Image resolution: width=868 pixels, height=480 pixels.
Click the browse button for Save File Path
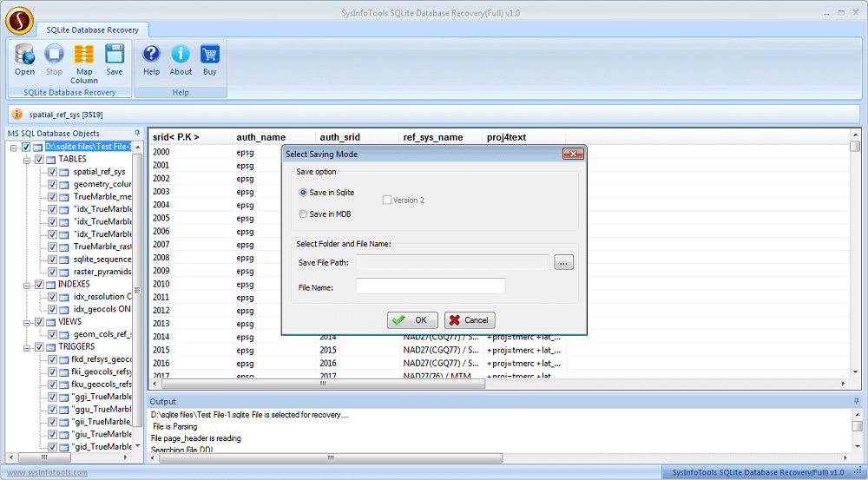tap(564, 263)
